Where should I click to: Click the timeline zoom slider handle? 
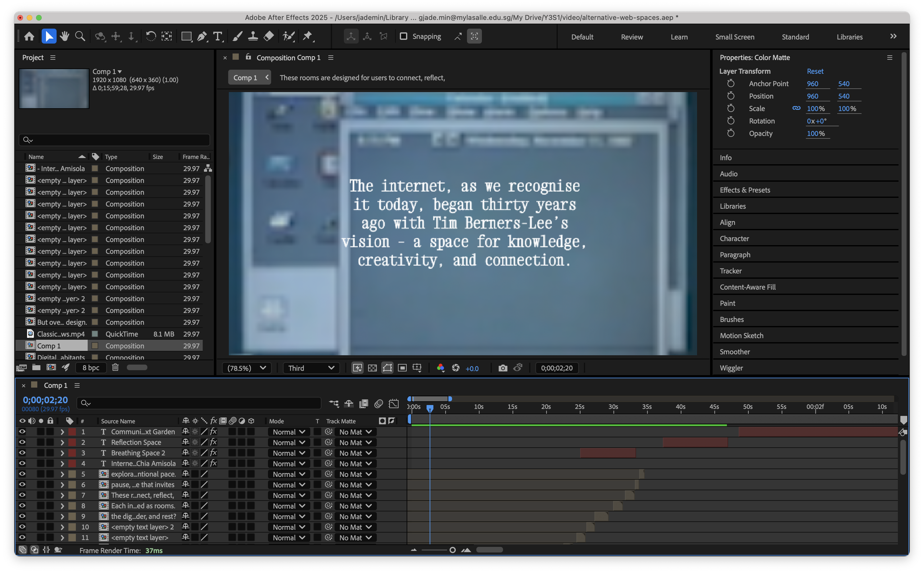pyautogui.click(x=452, y=550)
